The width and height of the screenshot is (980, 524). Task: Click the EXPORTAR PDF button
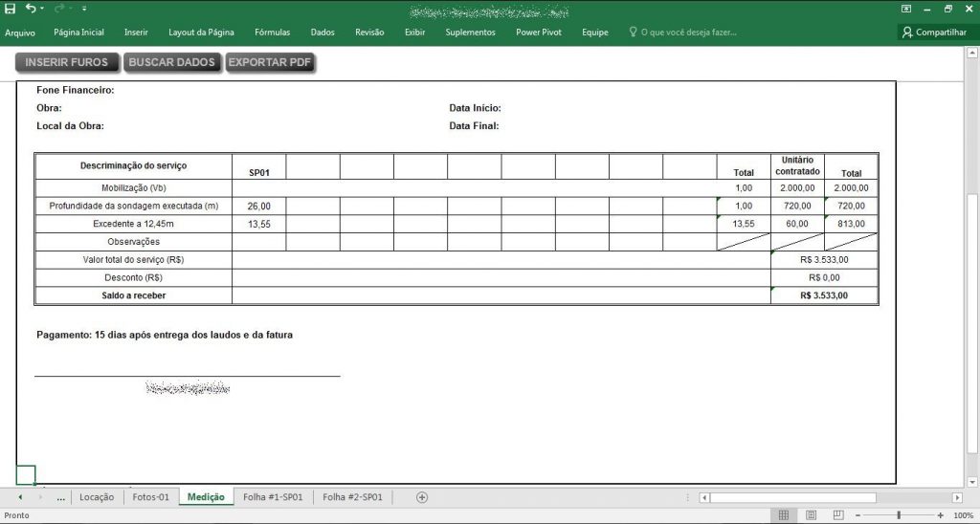pos(270,62)
